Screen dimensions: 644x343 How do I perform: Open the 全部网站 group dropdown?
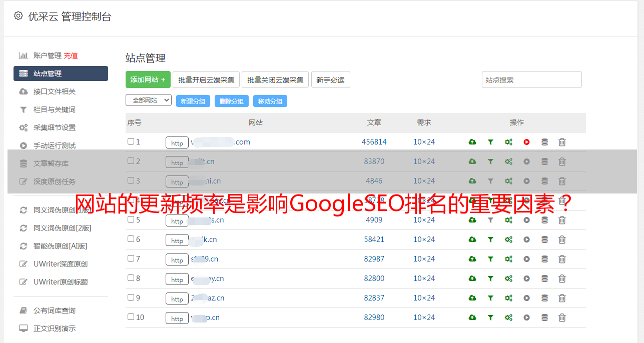click(x=148, y=100)
